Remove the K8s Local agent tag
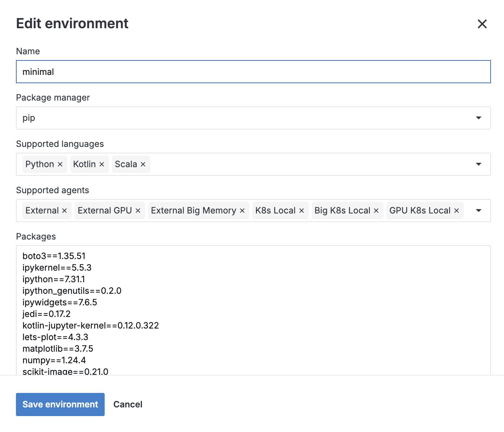Screen dimensions: 504x432 302,211
